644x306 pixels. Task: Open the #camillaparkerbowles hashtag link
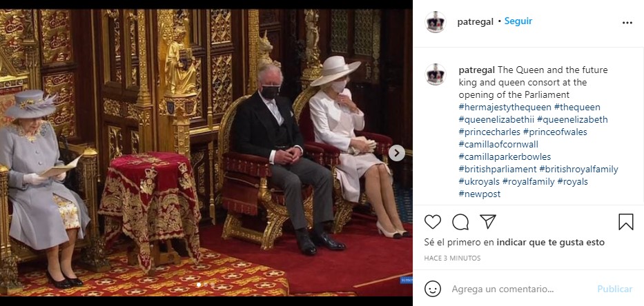pyautogui.click(x=505, y=156)
